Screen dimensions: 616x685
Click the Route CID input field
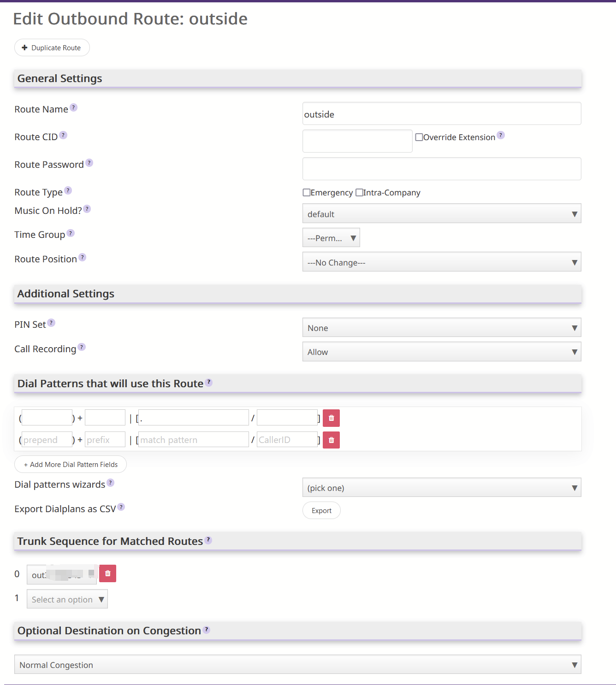[357, 141]
